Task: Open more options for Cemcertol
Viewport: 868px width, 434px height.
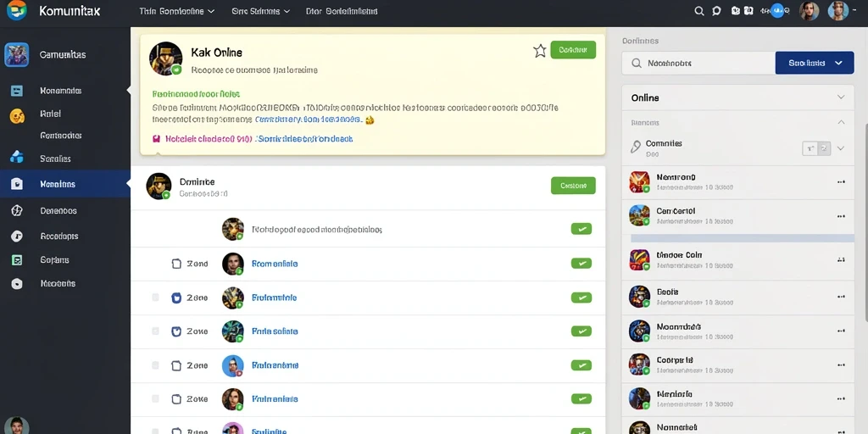Action: click(841, 216)
